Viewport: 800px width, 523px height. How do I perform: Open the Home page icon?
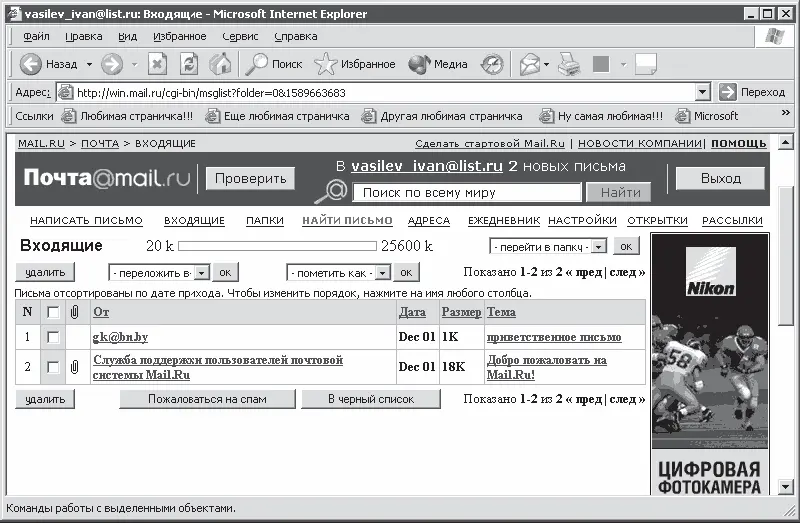point(220,64)
